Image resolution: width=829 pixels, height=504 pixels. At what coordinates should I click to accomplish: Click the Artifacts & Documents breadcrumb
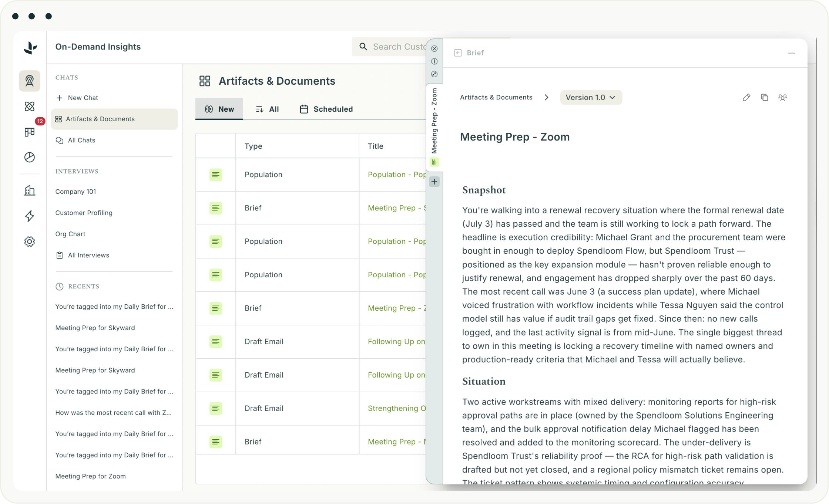tap(496, 97)
